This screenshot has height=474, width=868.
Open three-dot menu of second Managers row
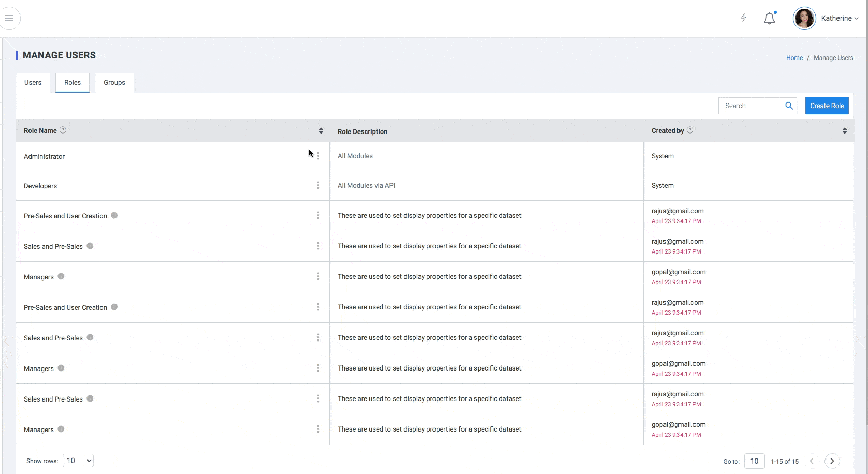point(318,368)
